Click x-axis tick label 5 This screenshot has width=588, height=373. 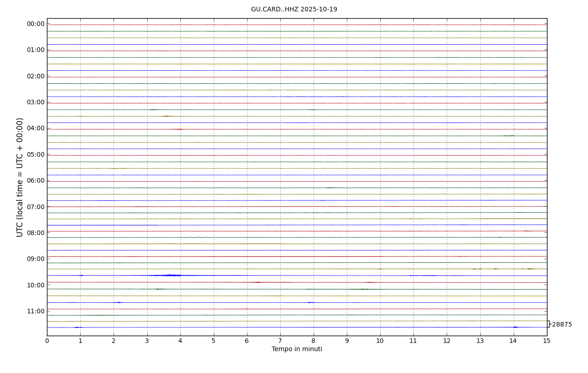tap(213, 341)
